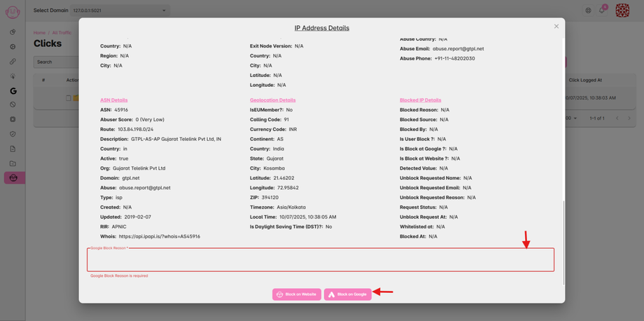Screen dimensions: 644x321
Task: Close the IP Address Details dialog
Action: (x=556, y=27)
